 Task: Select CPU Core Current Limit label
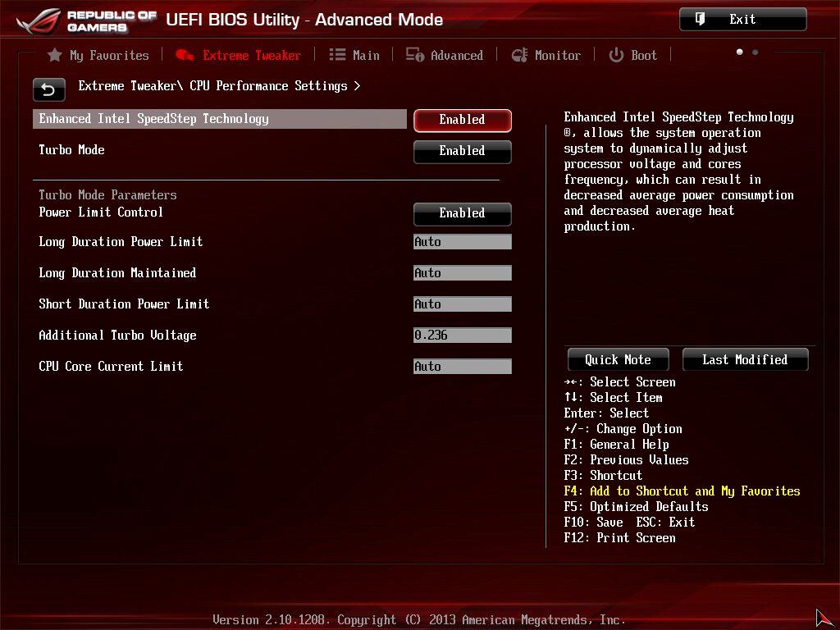111,367
